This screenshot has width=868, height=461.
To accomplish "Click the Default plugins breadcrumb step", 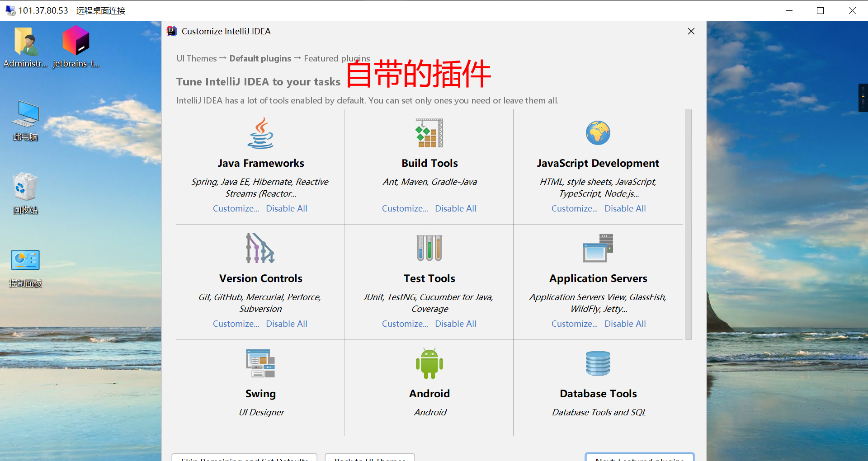I will [260, 58].
